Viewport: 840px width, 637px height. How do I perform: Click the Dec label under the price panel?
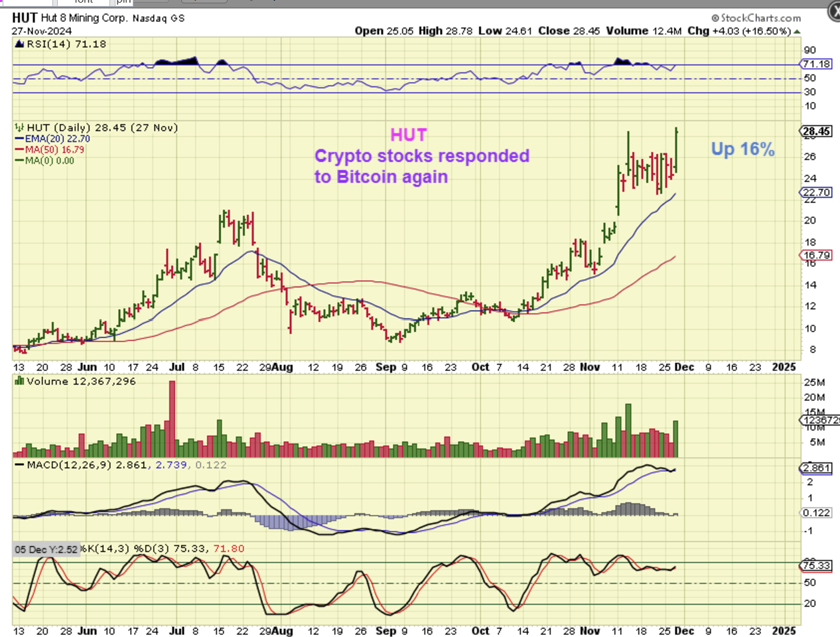click(684, 367)
